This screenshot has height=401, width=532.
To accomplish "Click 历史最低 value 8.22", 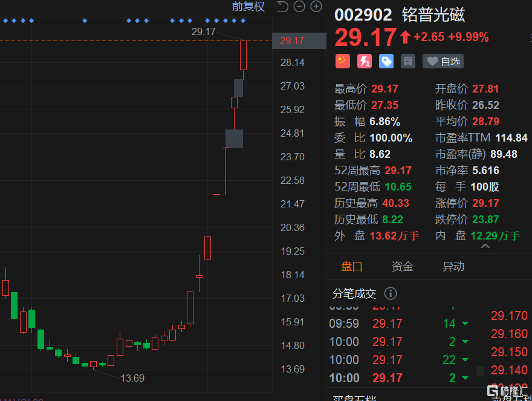I will (392, 220).
